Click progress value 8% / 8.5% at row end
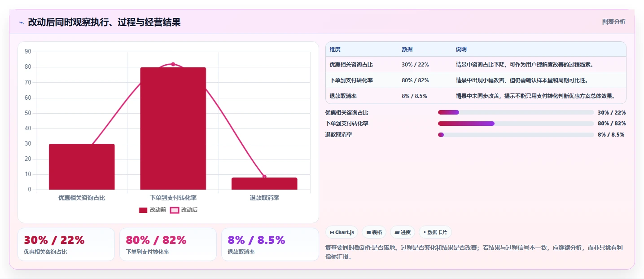Viewport: 644px width, 279px height. (x=611, y=135)
